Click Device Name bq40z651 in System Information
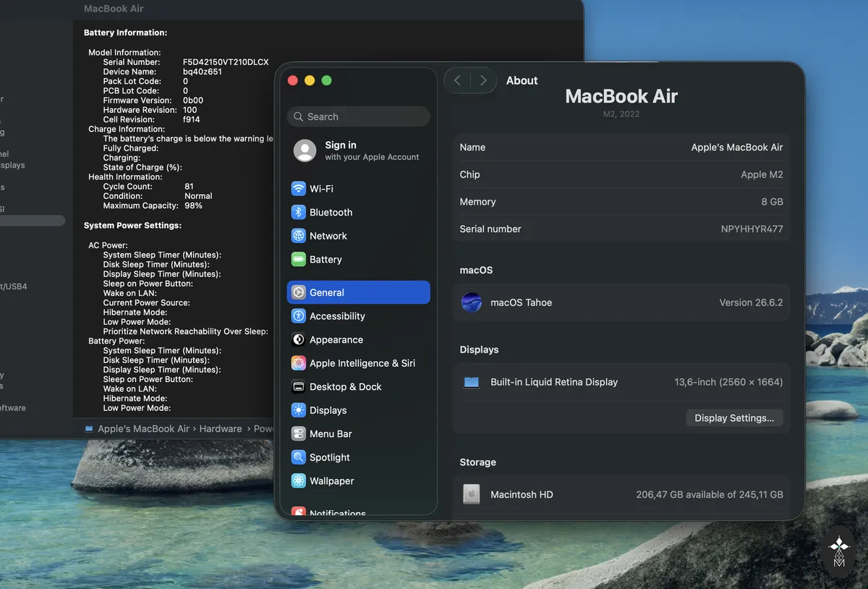Screen dimensions: 868x589 [203, 72]
